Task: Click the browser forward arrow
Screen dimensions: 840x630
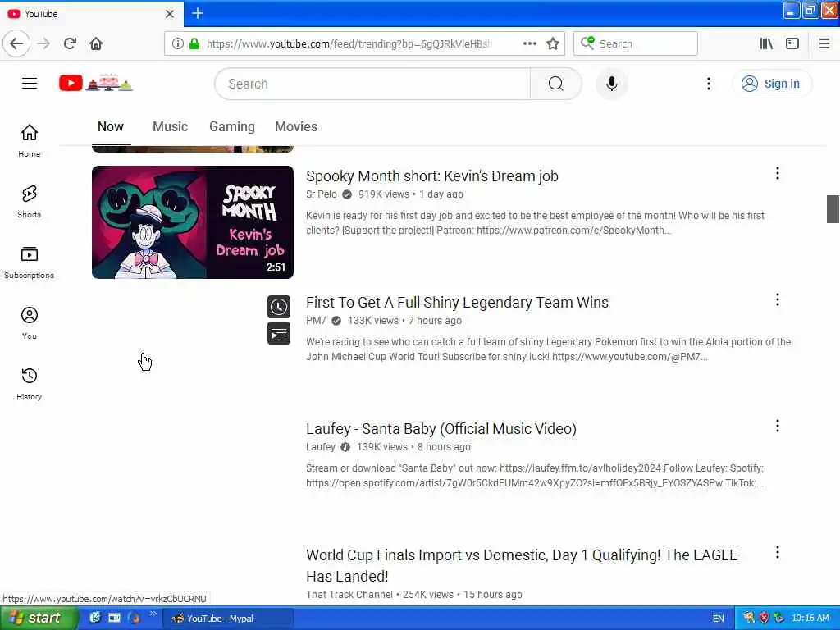Action: [x=43, y=43]
